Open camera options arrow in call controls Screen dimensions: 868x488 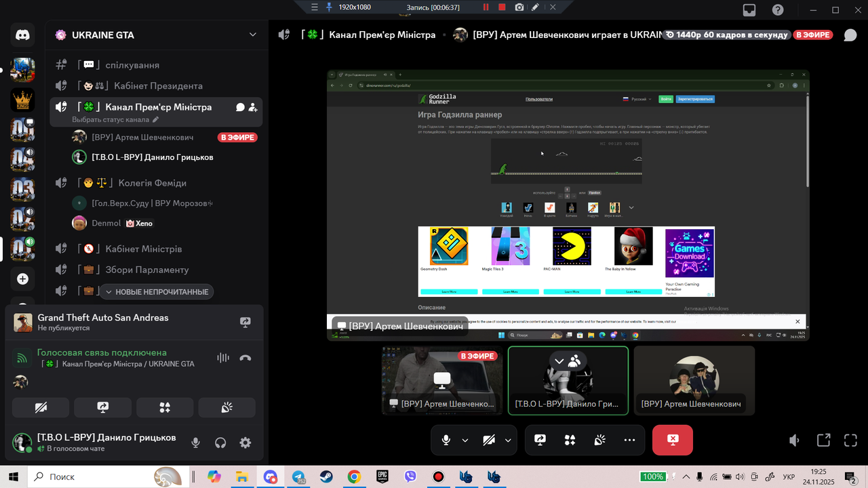click(x=508, y=440)
